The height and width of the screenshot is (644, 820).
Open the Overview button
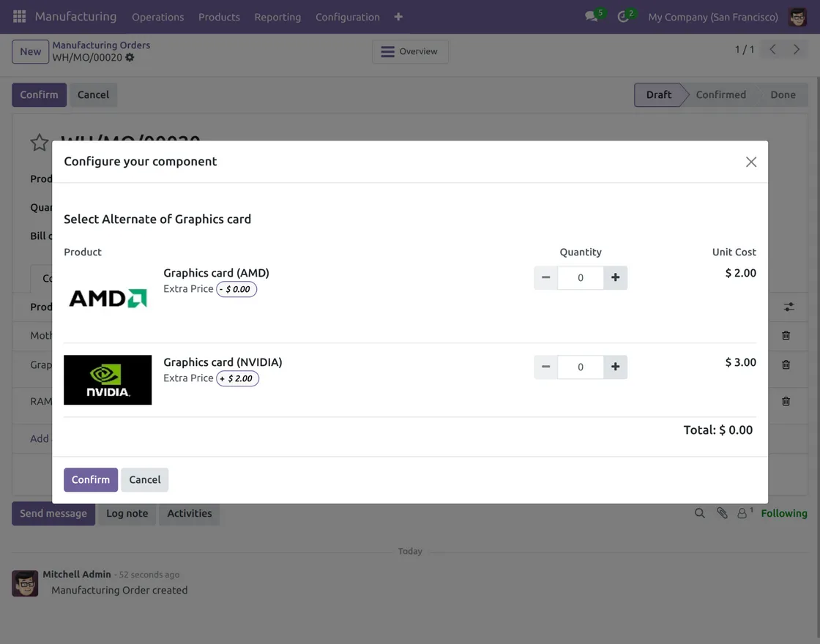pyautogui.click(x=410, y=51)
